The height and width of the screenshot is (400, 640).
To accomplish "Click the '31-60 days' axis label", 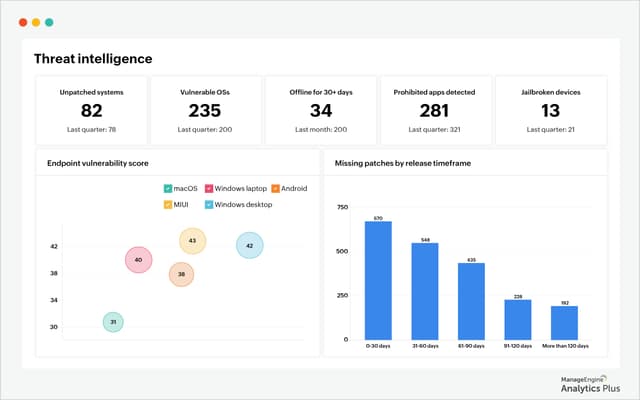I will [x=425, y=346].
